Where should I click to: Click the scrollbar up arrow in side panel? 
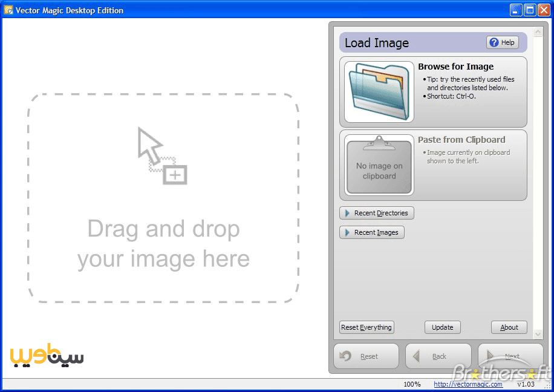click(x=538, y=32)
